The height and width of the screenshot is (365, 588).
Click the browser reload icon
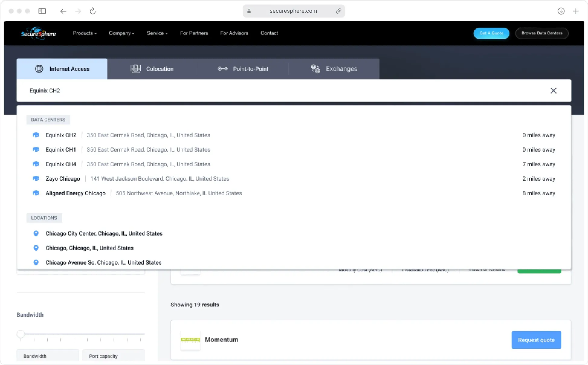pyautogui.click(x=92, y=11)
